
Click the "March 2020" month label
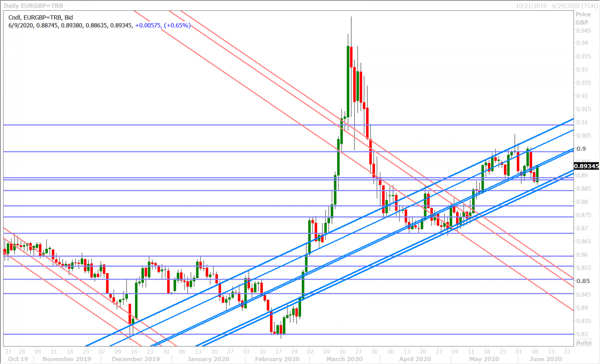point(344,359)
